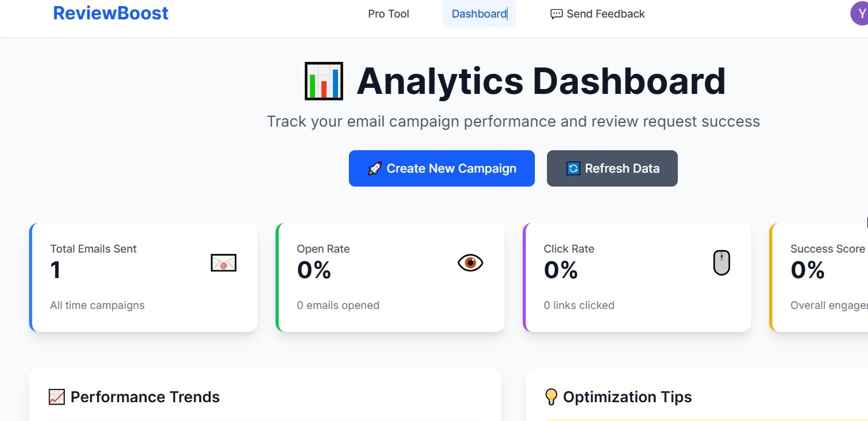
Task: Click the bar chart icon beside Analytics Dashboard
Action: click(x=323, y=81)
